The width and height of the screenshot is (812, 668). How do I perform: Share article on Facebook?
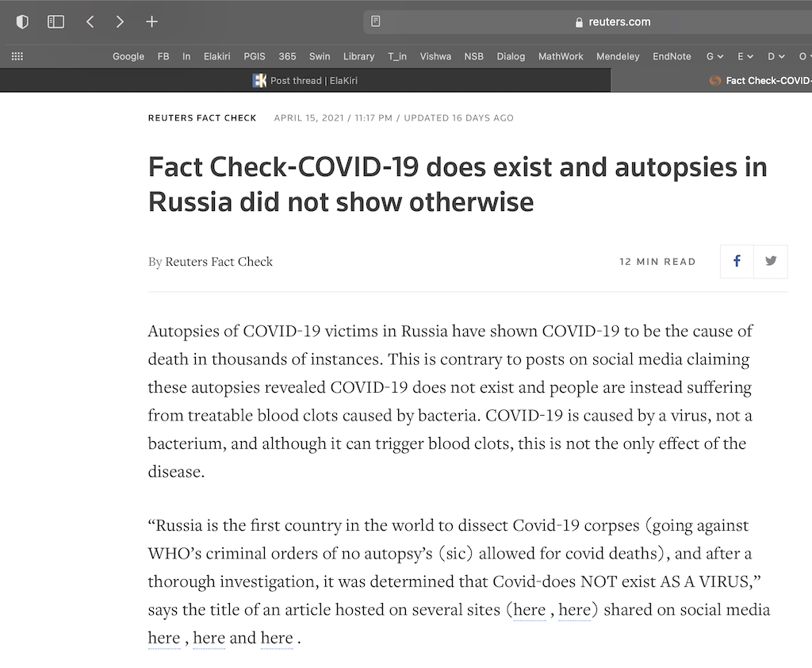737,261
